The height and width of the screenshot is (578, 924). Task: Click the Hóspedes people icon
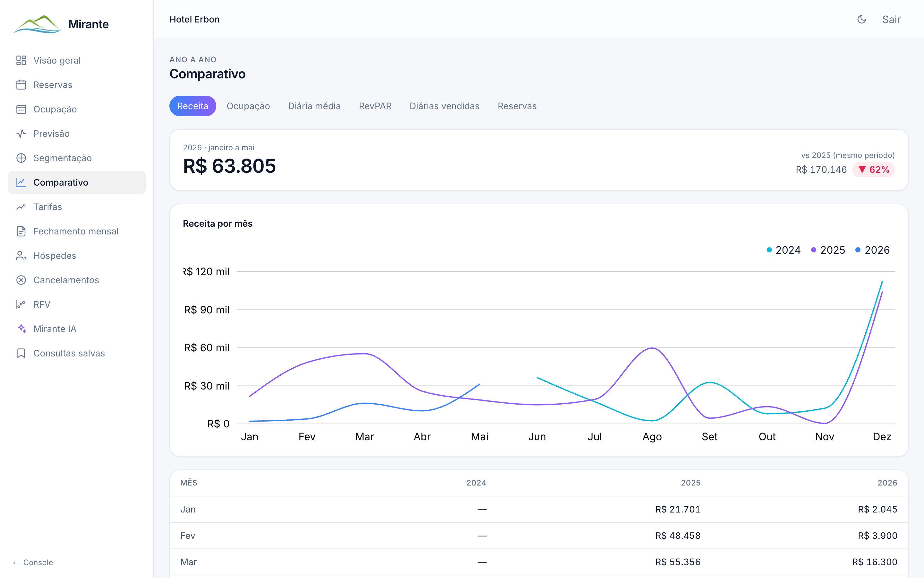click(x=21, y=256)
